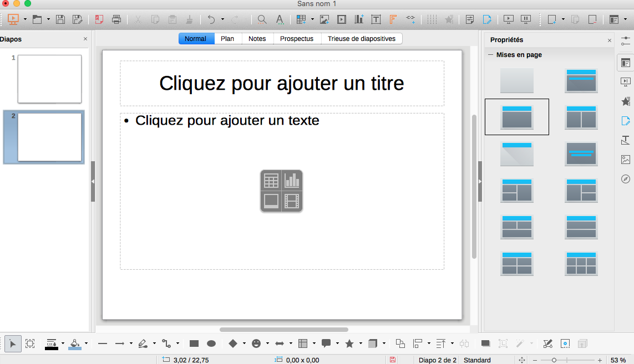Choose the blank slide layout
Image resolution: width=634 pixels, height=364 pixels.
(517, 80)
